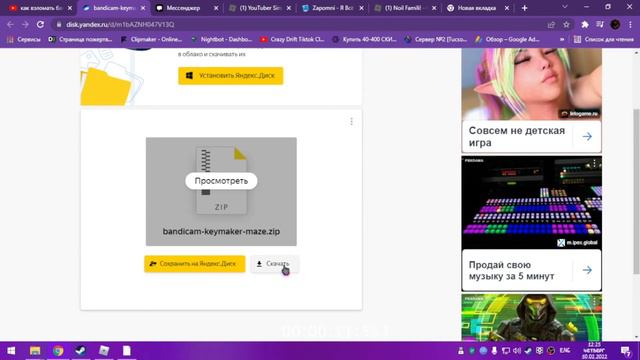Click the hooded soldier advertisement image
Viewport: 640px width, 360px height.
click(x=531, y=317)
